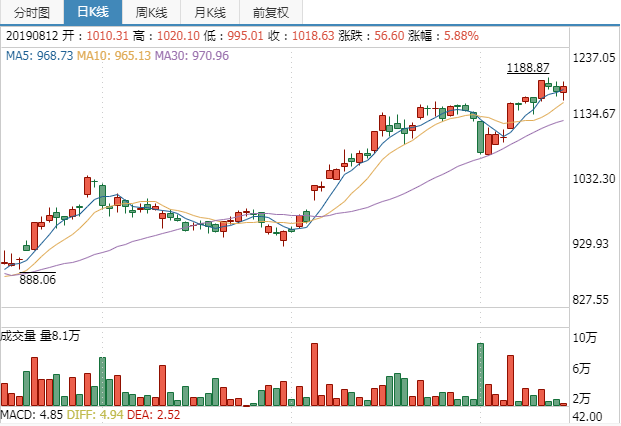Click the 1237.05 price axis label
Screen dimensions: 621x426
pyautogui.click(x=594, y=58)
